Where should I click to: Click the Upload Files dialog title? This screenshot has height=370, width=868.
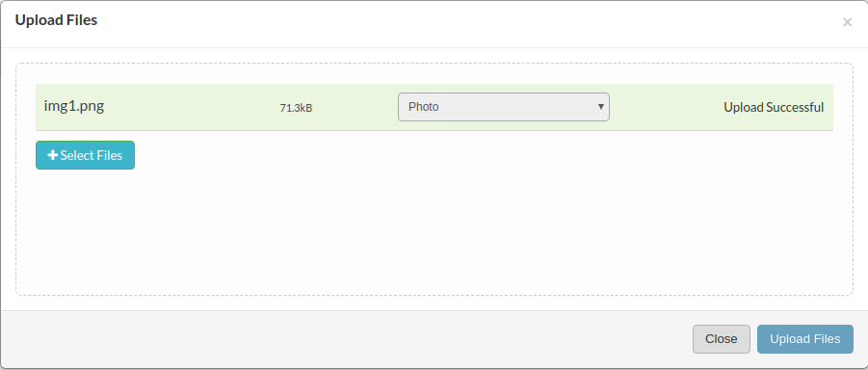click(x=56, y=20)
